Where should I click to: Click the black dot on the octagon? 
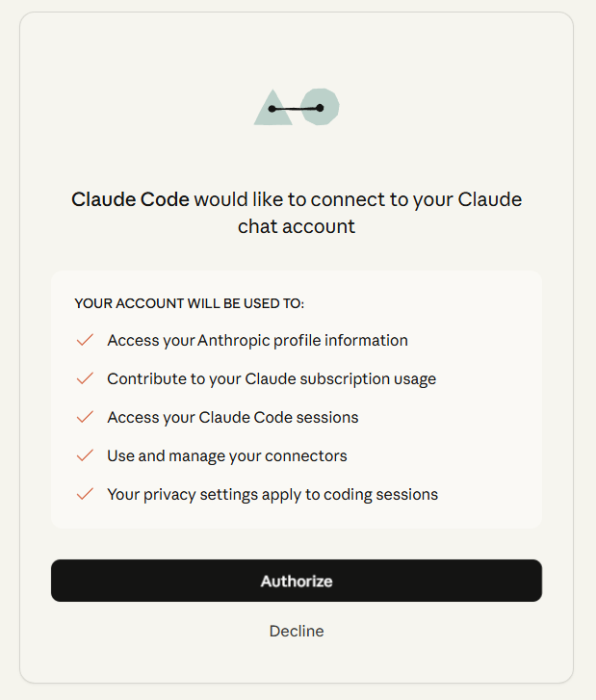click(320, 108)
